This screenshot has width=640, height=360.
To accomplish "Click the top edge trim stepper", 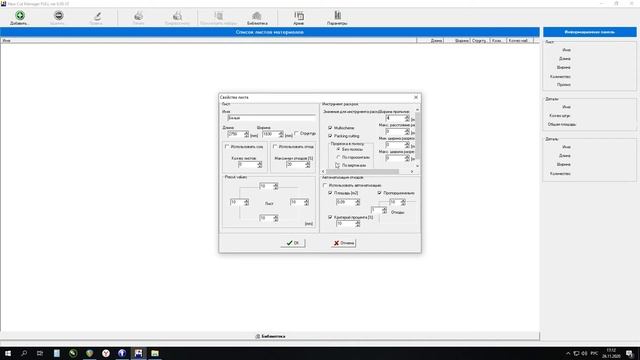I will [x=276, y=186].
